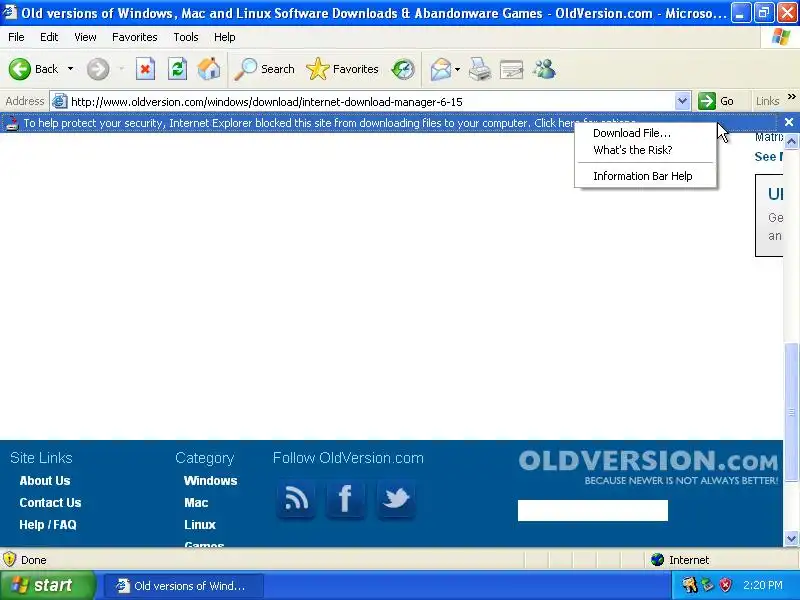Click the Internet zone globe status icon
The height and width of the screenshot is (600, 800).
[x=657, y=560]
